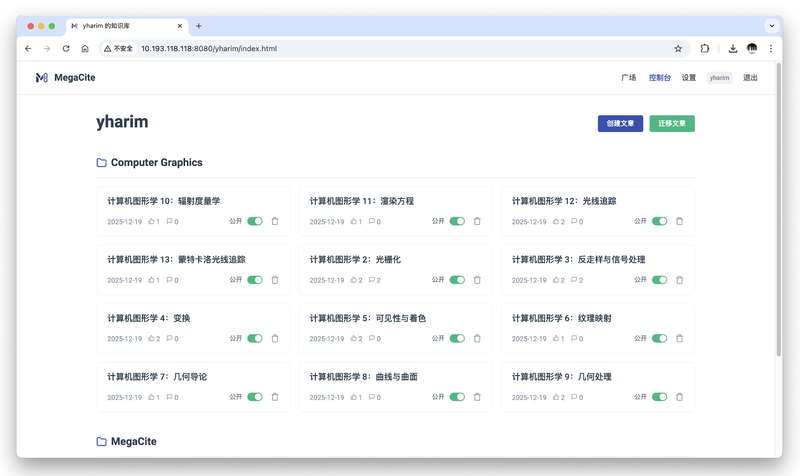Viewport: 800px width, 476px height.
Task: Toggle 公开 switch for 计算机图形学 11：渲染方程
Action: [x=457, y=221]
